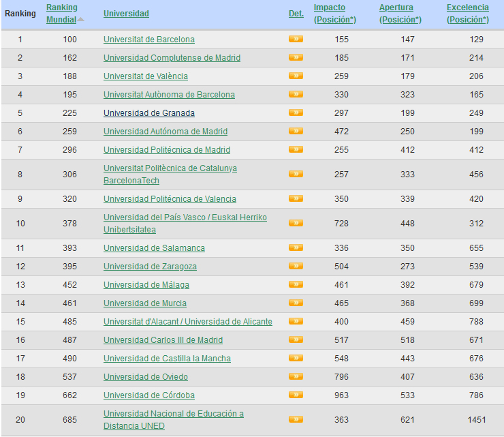Click the ascending sort arrow beside Ranking Mundial
Screen dimensions: 504x437
[x=80, y=19]
